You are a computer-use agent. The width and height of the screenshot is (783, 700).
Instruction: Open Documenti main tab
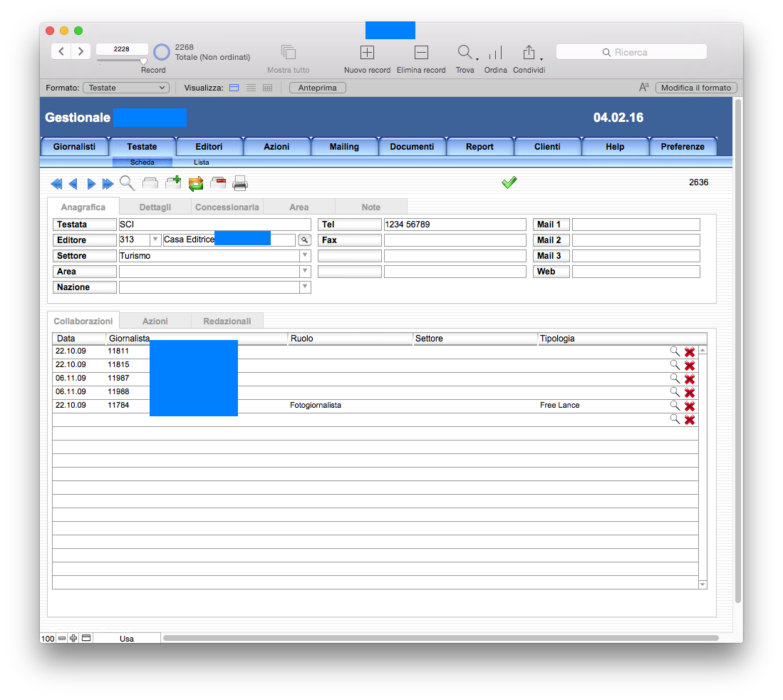tap(412, 147)
